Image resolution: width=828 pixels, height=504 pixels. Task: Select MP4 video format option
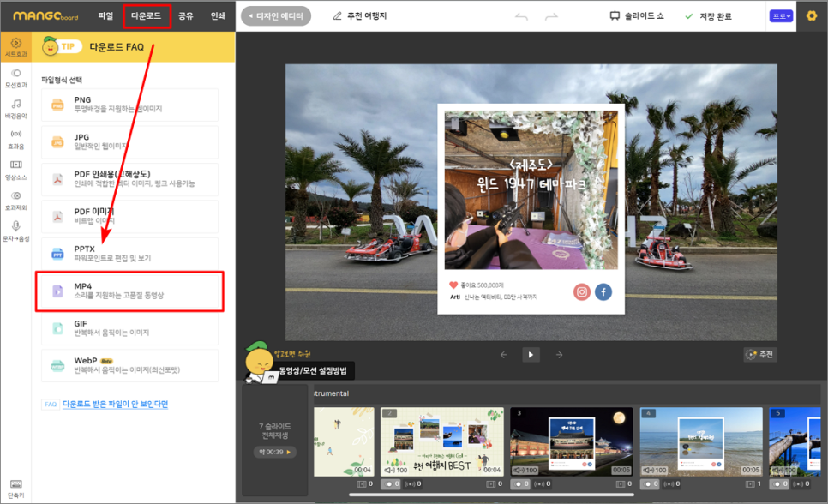click(x=130, y=291)
